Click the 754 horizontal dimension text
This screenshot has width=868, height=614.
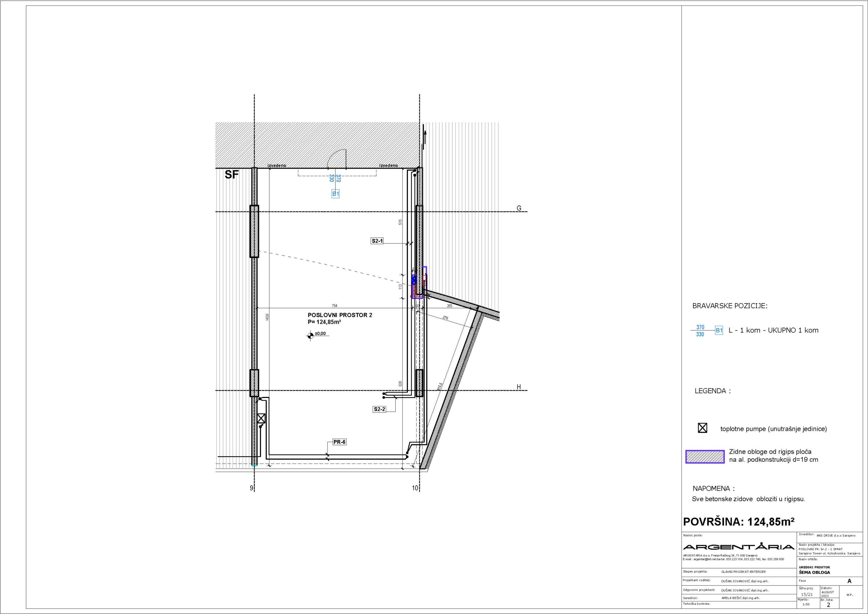(x=334, y=306)
